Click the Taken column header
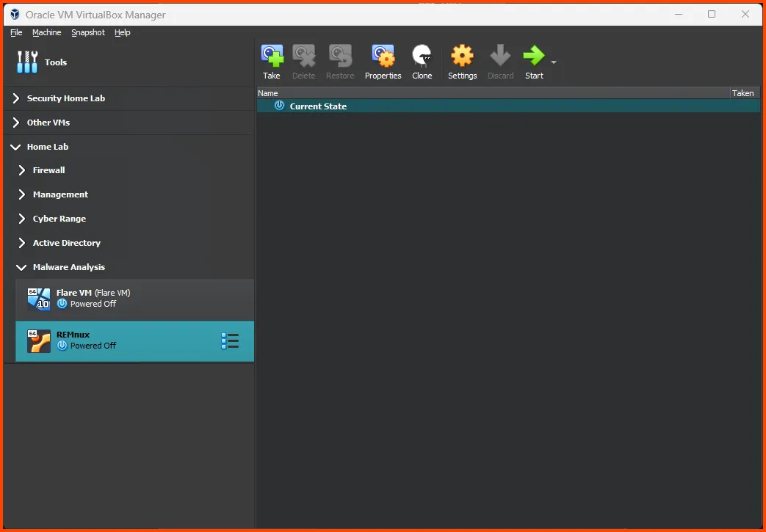766x532 pixels. [745, 93]
